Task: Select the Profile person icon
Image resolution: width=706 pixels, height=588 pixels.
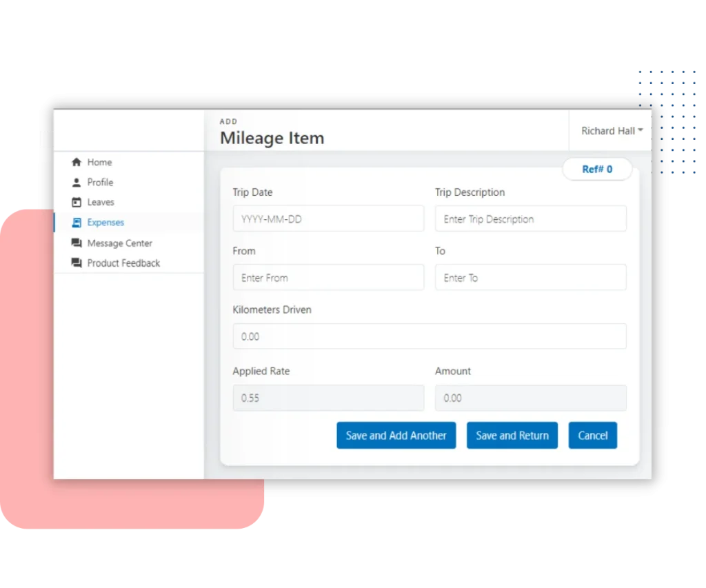Action: (x=76, y=182)
